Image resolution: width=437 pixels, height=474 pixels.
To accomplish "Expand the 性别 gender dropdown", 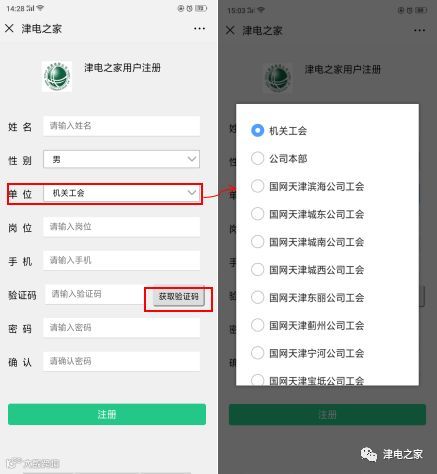I will (x=121, y=159).
